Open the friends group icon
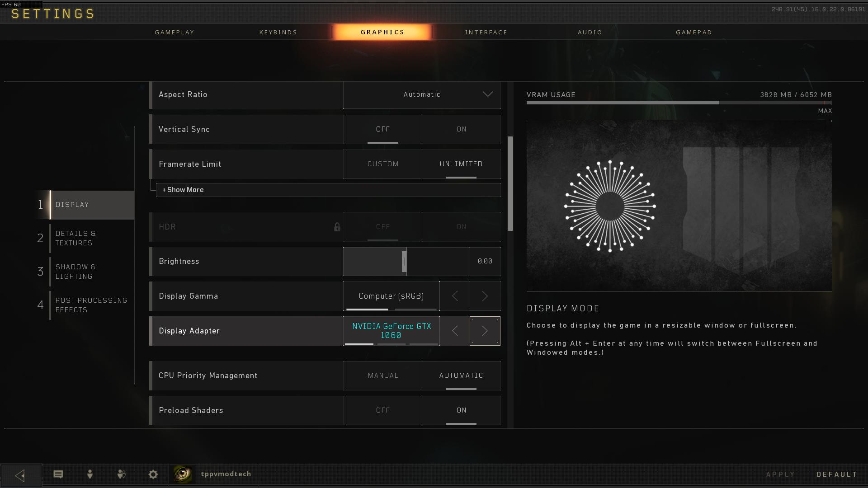Image resolution: width=868 pixels, height=488 pixels. tap(122, 474)
